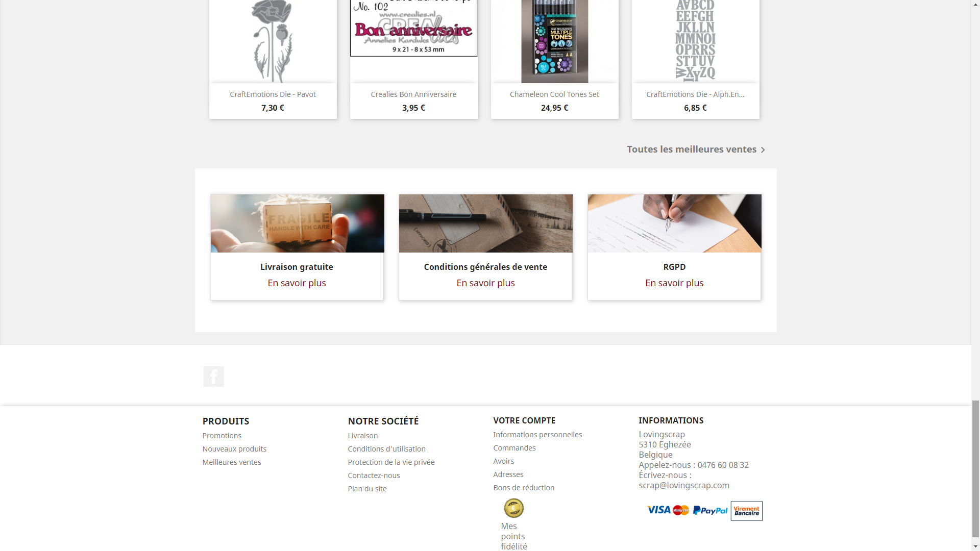
Task: Open Toutes les meilleures ventes chevron link
Action: [696, 149]
